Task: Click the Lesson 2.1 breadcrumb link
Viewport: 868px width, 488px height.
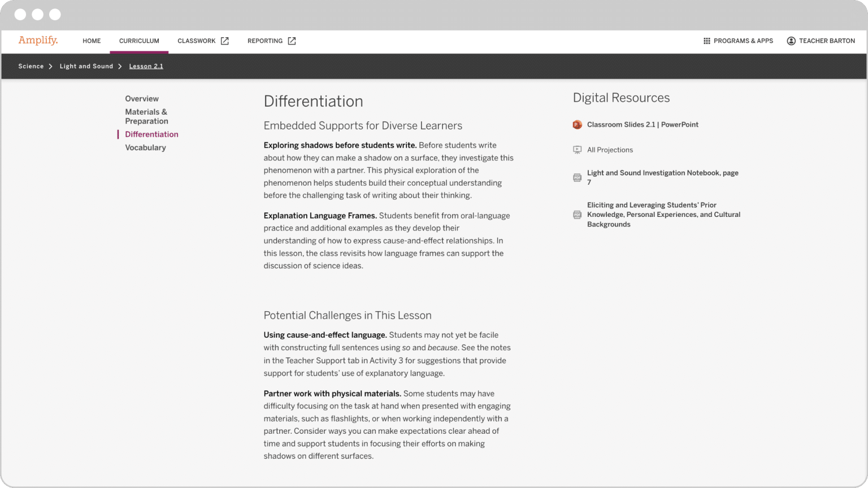Action: pyautogui.click(x=146, y=66)
